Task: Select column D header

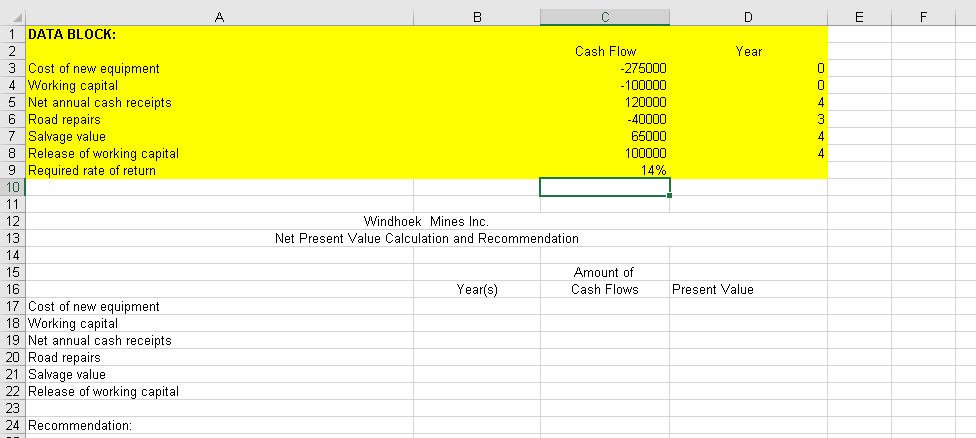Action: pyautogui.click(x=748, y=17)
